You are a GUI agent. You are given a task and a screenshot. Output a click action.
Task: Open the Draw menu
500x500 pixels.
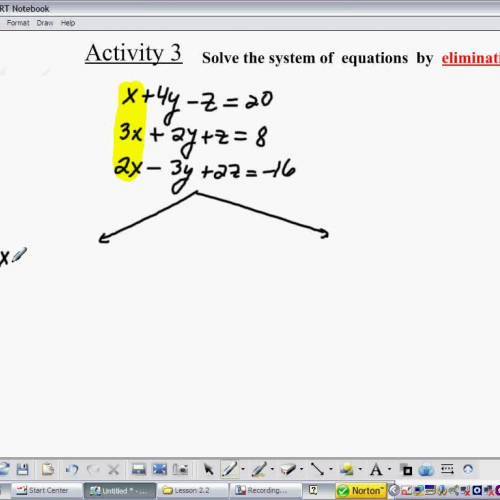tap(45, 23)
